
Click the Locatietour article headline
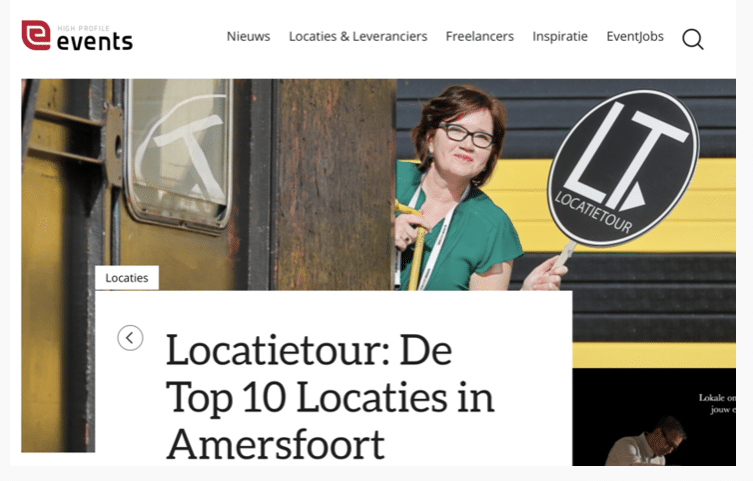click(330, 397)
